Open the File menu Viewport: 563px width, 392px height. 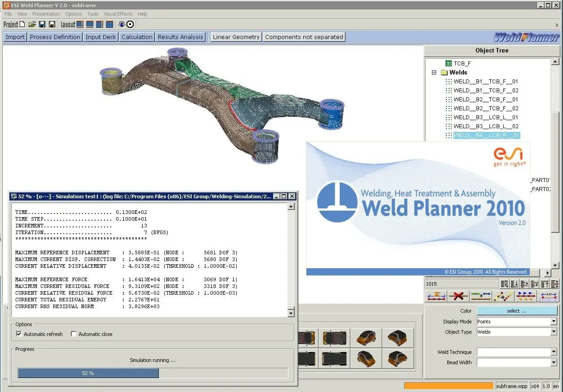8,14
